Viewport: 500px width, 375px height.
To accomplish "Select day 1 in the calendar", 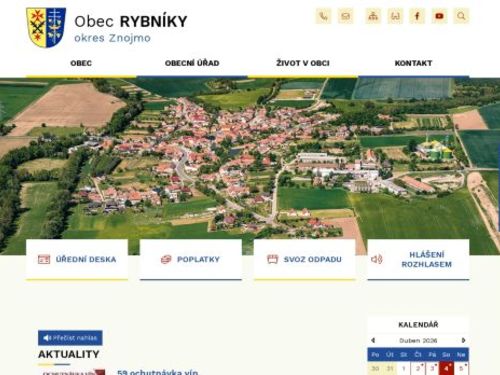I will pos(404,368).
